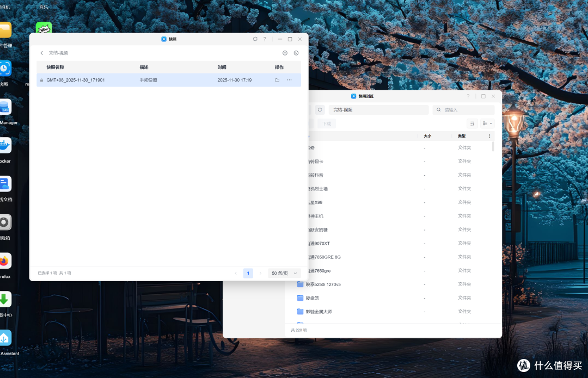This screenshot has height=378, width=588.
Task: Click the 完结-视频 path field in 快照浏览
Action: pyautogui.click(x=379, y=110)
